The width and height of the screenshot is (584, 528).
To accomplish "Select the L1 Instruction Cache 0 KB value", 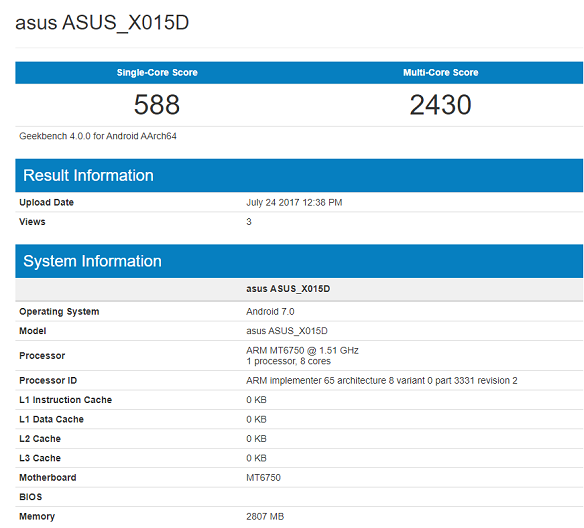I will tap(256, 400).
